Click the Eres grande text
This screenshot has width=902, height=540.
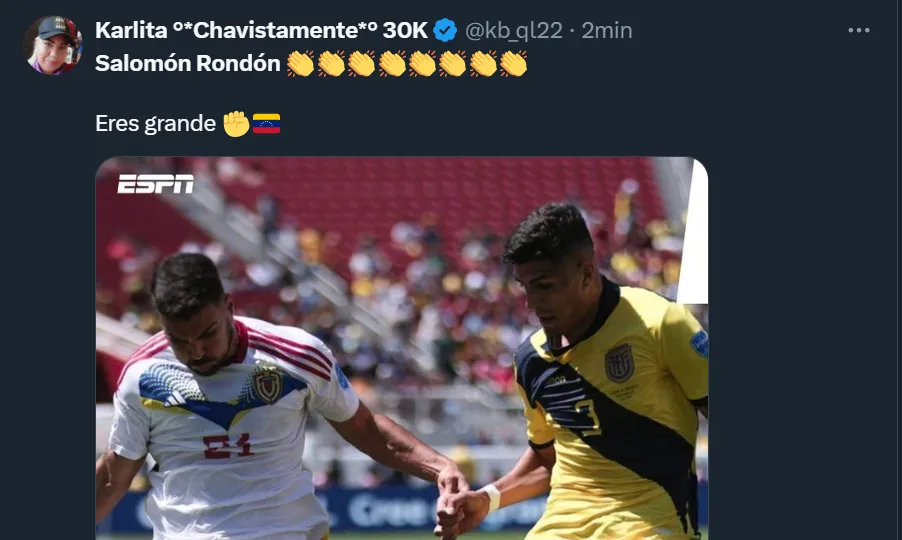point(155,124)
